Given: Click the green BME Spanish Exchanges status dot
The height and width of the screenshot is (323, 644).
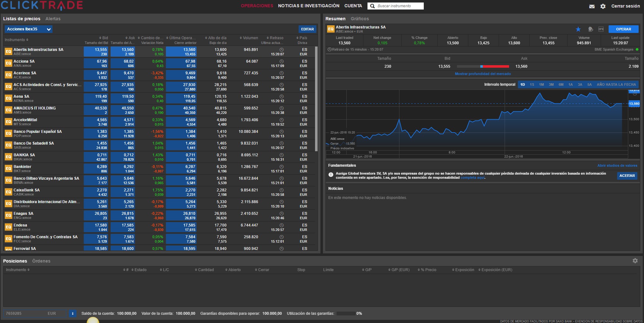Looking at the screenshot, I should (x=637, y=49).
